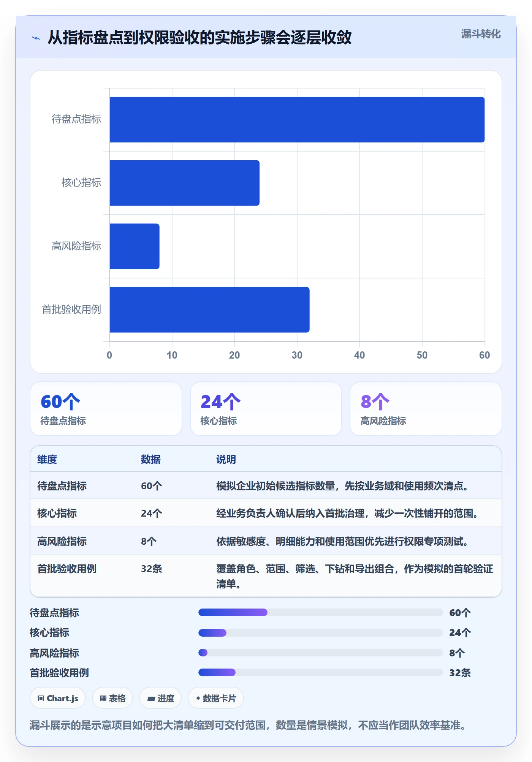Click the title 从指标盘点到权限验收
The image size is (532, 762).
point(200,38)
